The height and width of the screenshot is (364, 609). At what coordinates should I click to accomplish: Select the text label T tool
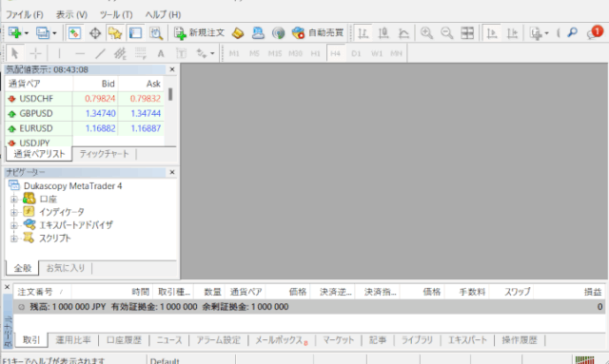point(181,53)
